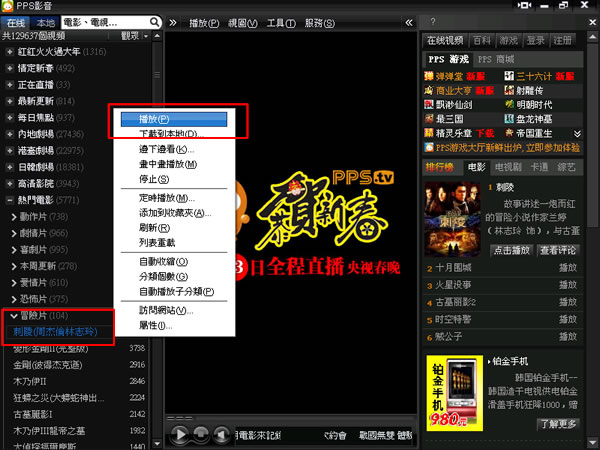The image size is (600, 450).
Task: Click 点击播放 button for 刺陵
Action: point(511,250)
